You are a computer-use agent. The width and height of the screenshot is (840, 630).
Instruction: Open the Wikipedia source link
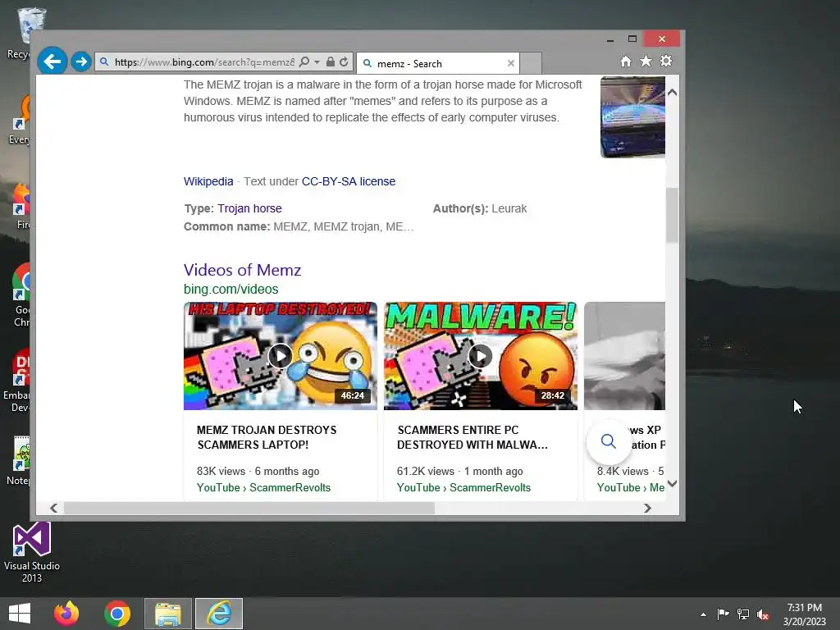pyautogui.click(x=208, y=181)
